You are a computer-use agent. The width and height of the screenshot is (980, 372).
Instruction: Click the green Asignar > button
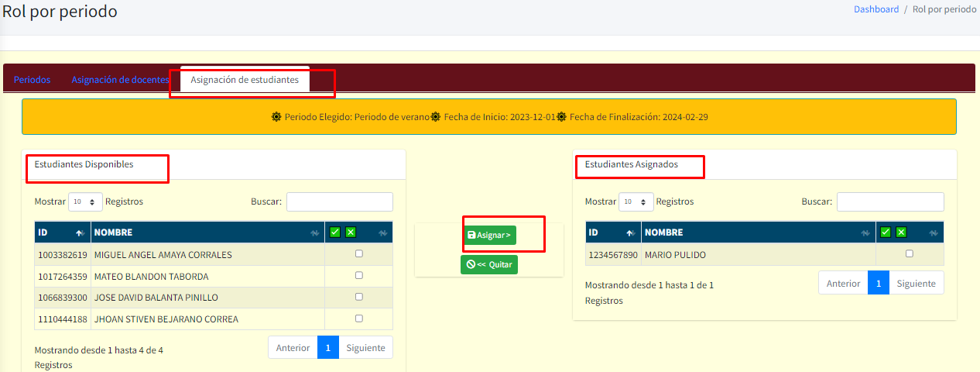[x=490, y=235]
